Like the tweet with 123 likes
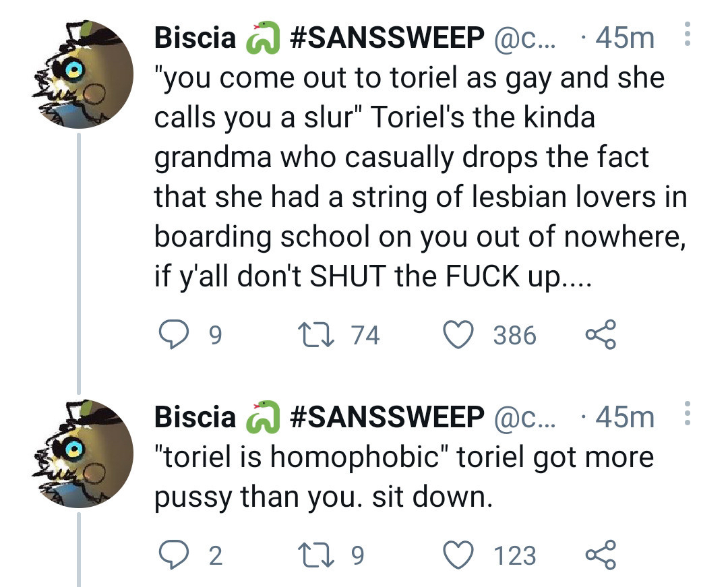This screenshot has width=728, height=587. click(x=461, y=555)
